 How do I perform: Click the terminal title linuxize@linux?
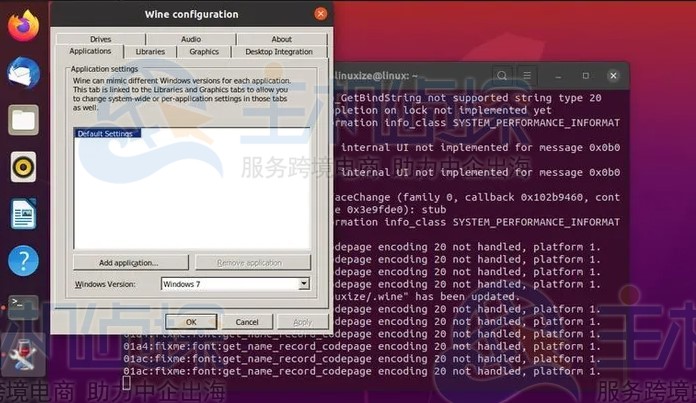376,76
